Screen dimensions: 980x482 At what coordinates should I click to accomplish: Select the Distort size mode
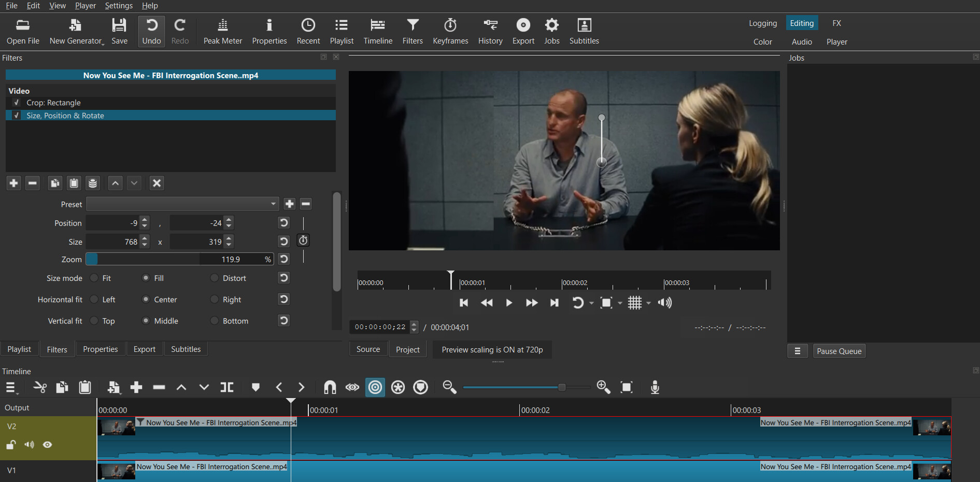[215, 278]
